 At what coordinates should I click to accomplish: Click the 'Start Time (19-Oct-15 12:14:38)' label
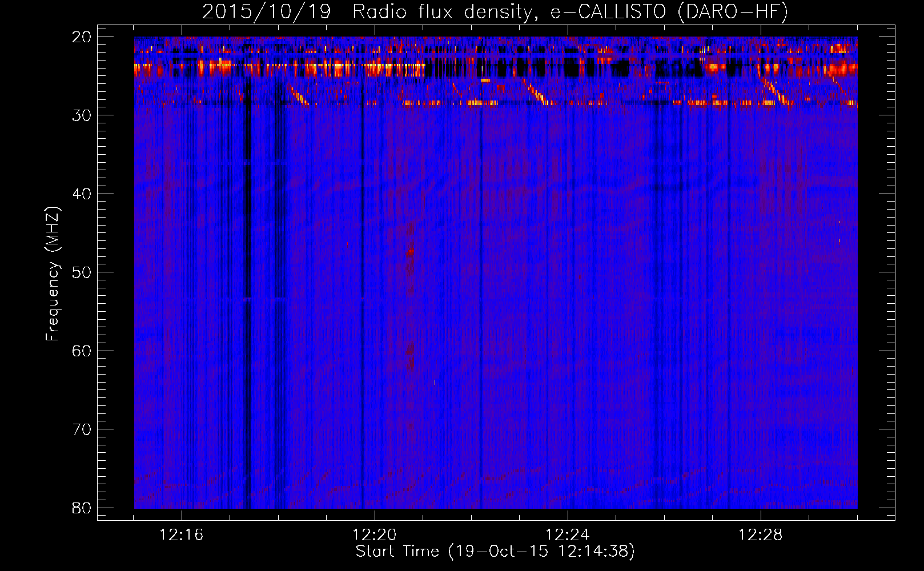pos(495,552)
